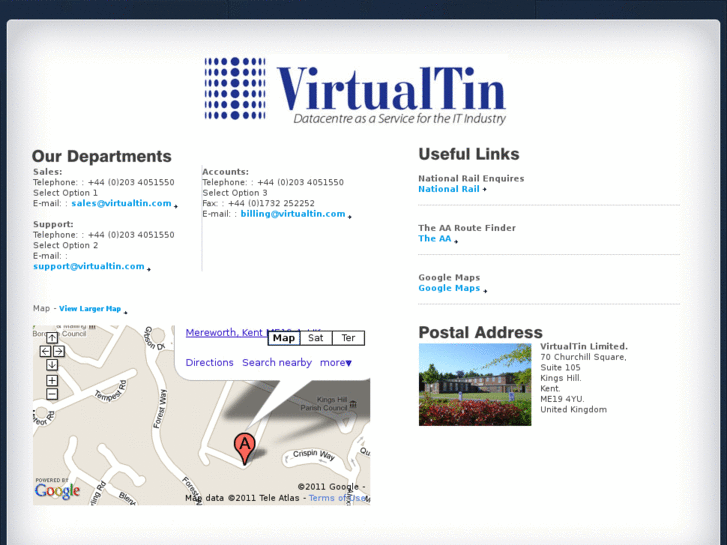Click the 'Accounts:' department label
The image size is (727, 545).
tap(225, 172)
